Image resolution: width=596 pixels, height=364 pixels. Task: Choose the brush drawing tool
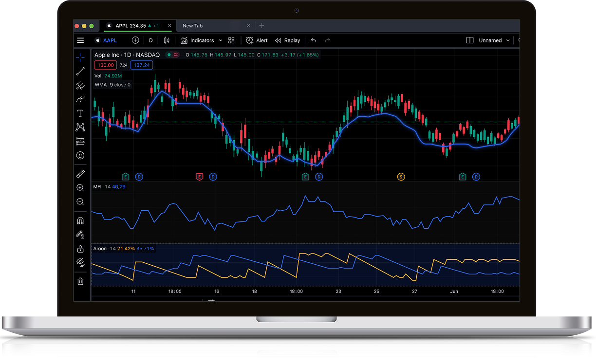point(80,99)
